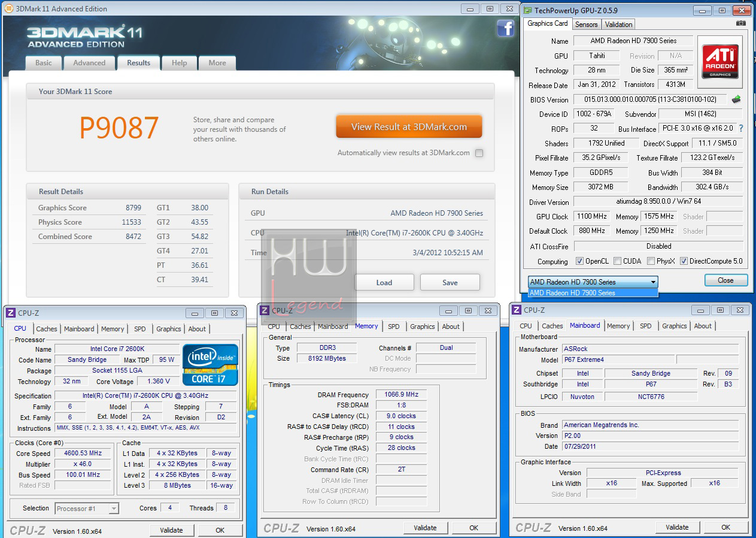Image resolution: width=756 pixels, height=538 pixels.
Task: Click the BIOS save chip icon in GPU-Z
Action: point(736,99)
